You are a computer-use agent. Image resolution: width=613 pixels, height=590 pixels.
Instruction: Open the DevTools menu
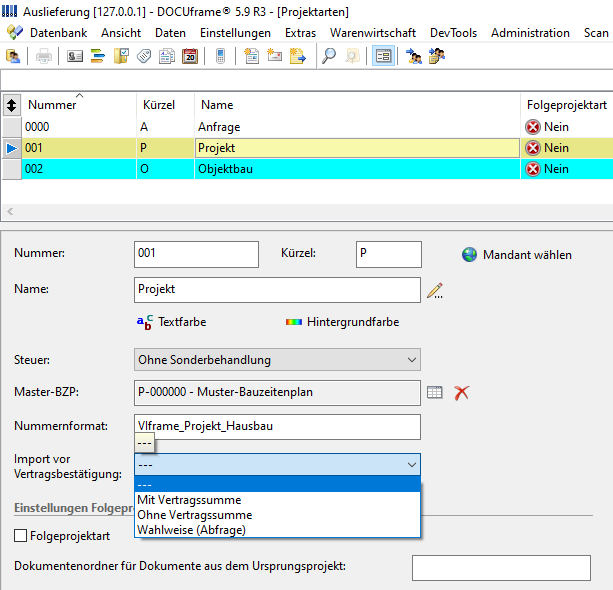(453, 33)
